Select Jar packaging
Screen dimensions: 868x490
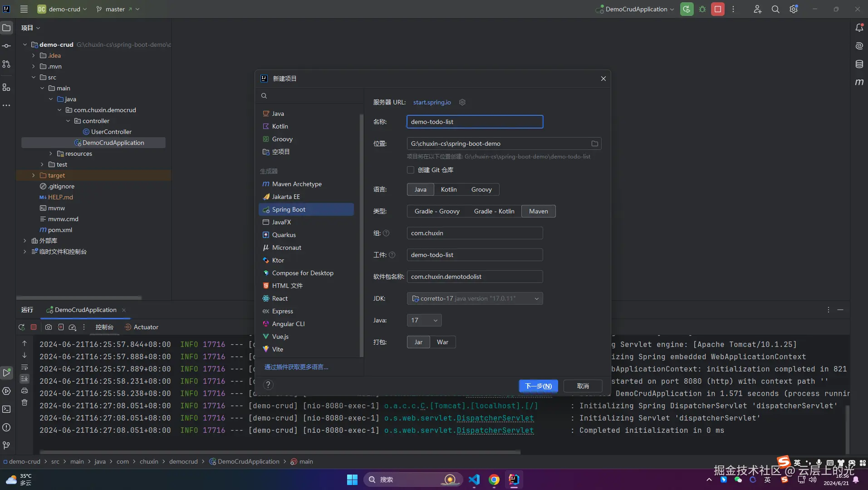click(418, 342)
